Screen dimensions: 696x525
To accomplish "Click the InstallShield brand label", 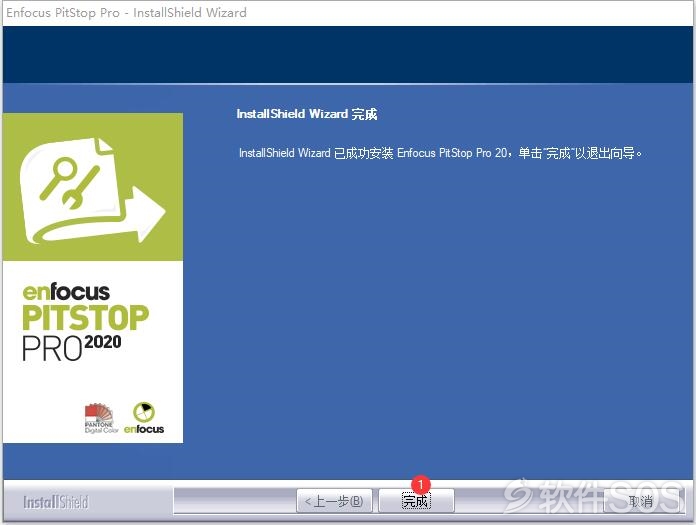I will point(56,502).
